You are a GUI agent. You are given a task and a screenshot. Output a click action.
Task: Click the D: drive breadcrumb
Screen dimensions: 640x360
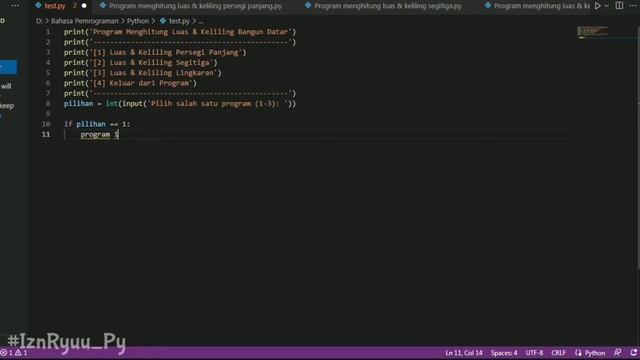coord(39,21)
